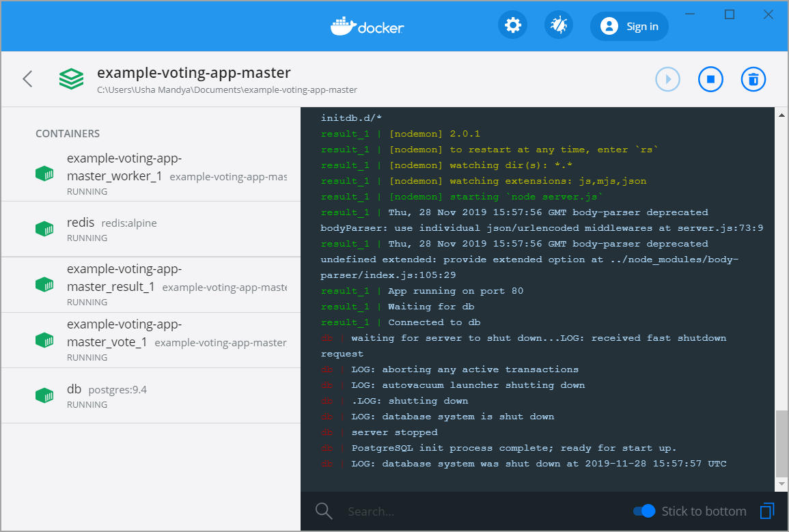Select the redis container icon
Viewport: 789px width, 532px height.
44,228
